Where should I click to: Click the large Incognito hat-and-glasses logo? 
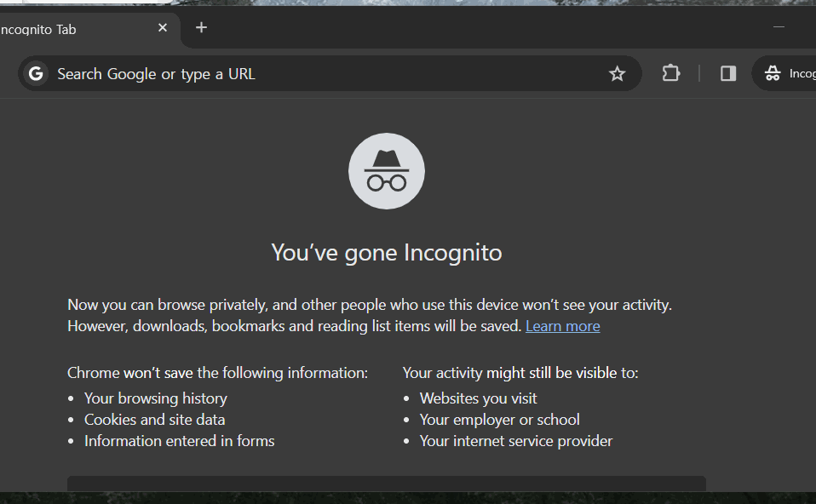(387, 171)
